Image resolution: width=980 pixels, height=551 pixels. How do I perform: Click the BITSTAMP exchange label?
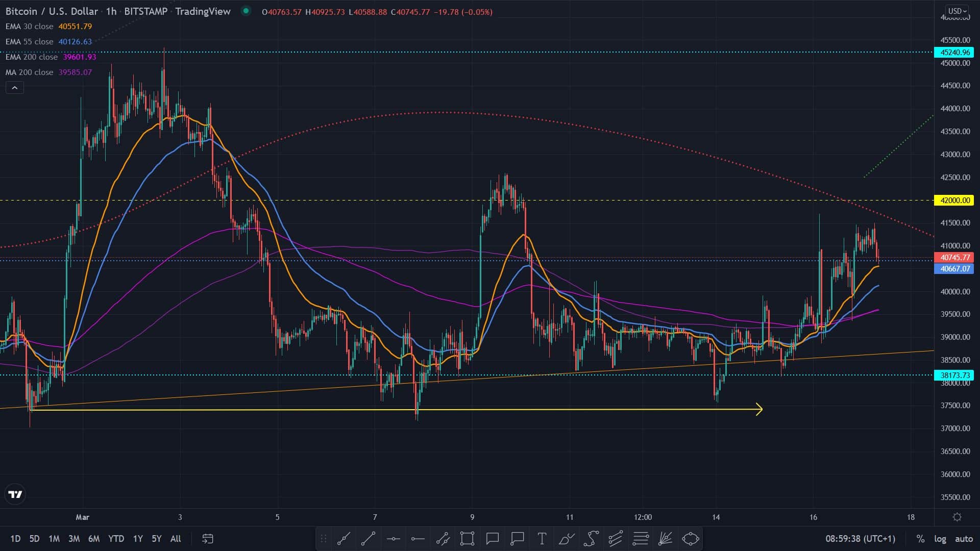point(146,11)
